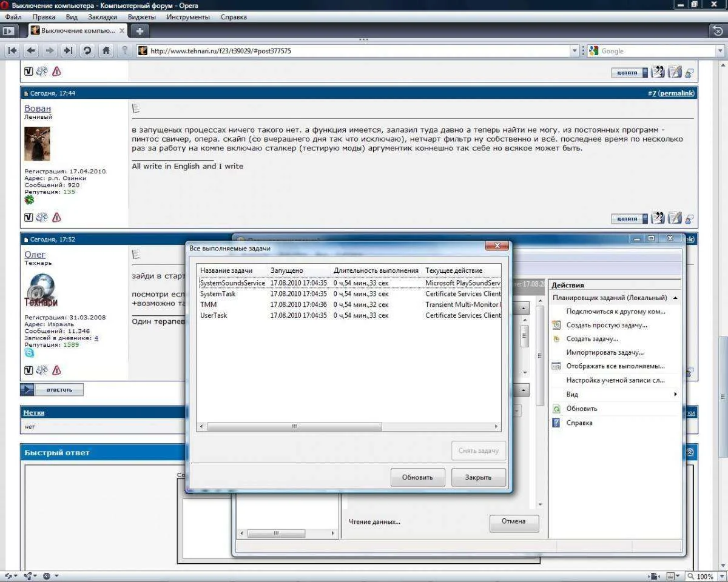Click the Название задачи column header

point(226,270)
